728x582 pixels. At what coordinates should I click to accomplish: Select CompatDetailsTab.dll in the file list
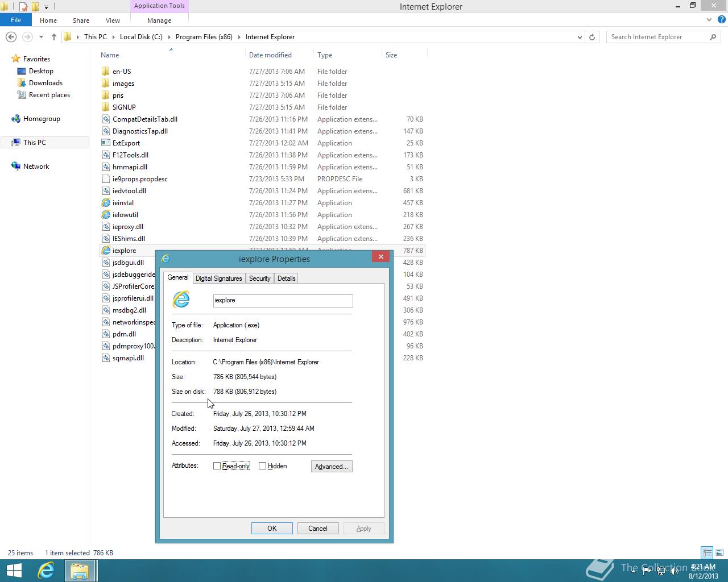pos(145,119)
